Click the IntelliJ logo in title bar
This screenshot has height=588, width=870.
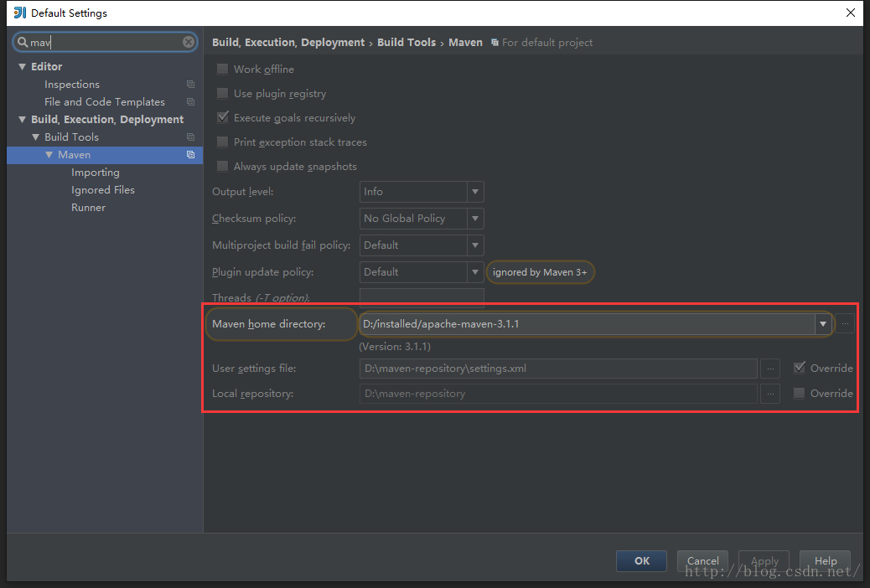click(x=20, y=13)
